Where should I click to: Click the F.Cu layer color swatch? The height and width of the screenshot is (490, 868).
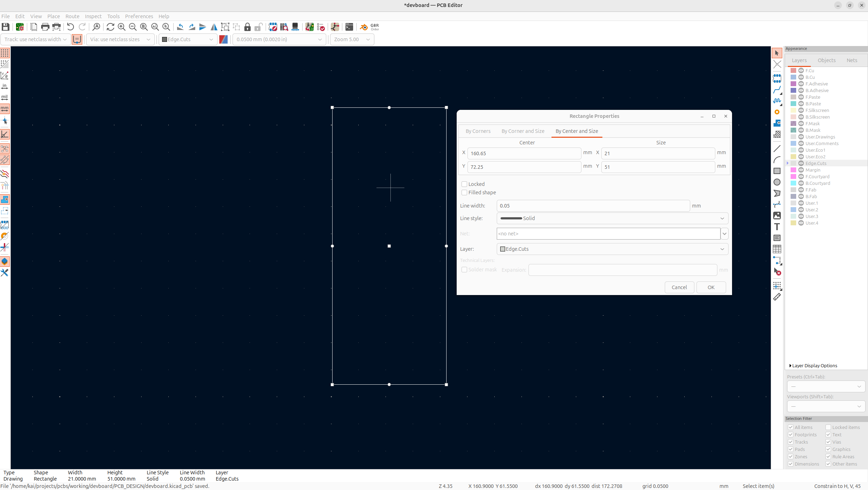pyautogui.click(x=793, y=70)
